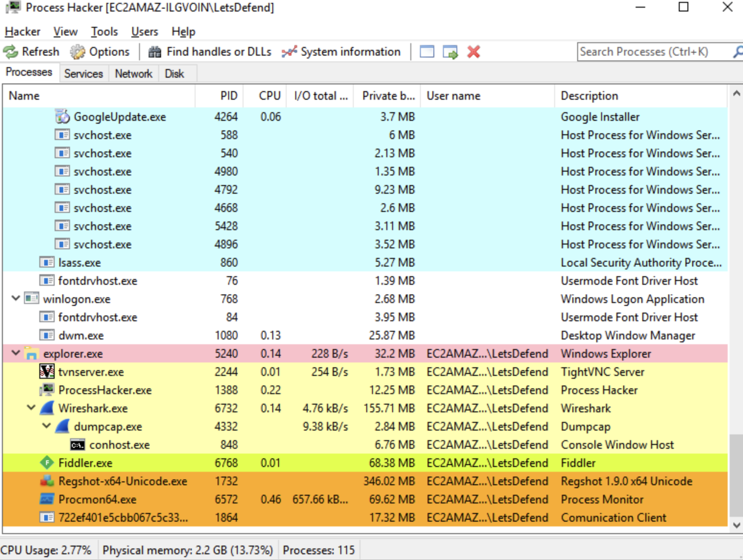This screenshot has width=743, height=560.
Task: Select the Fiddler.exe green diamond icon
Action: click(x=46, y=463)
